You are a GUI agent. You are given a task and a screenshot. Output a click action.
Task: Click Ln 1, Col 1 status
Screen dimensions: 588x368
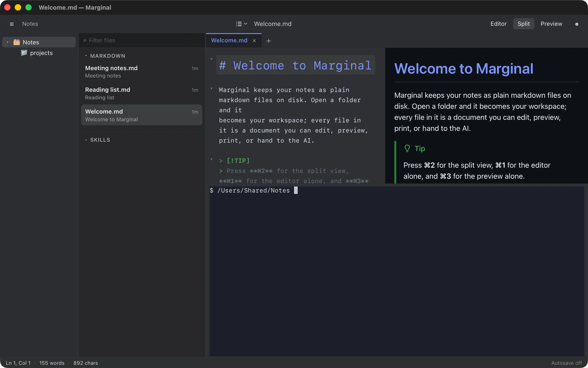click(x=18, y=363)
